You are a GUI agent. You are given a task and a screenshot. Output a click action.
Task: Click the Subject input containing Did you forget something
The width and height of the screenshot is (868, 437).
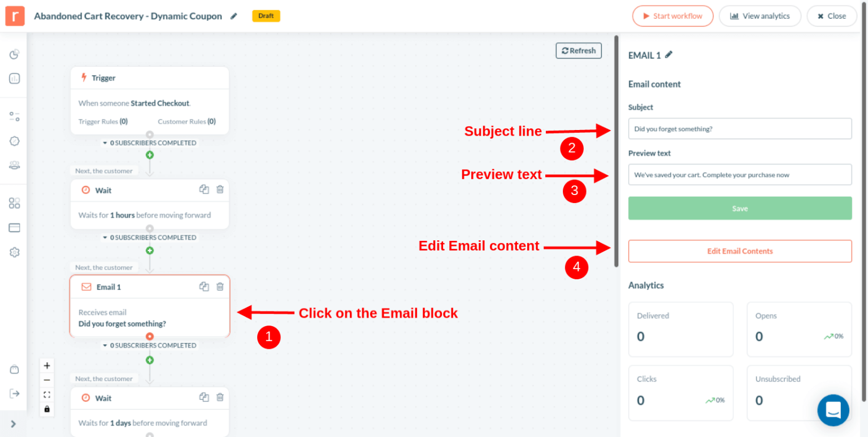pos(740,128)
